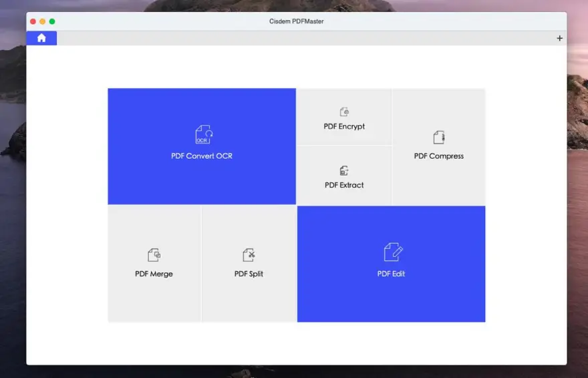Close the Cisdem PDFMaster window
This screenshot has height=378, width=588.
pos(33,21)
